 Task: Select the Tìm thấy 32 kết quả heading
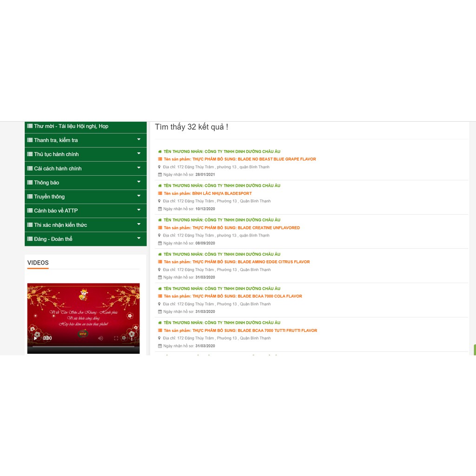click(x=192, y=127)
